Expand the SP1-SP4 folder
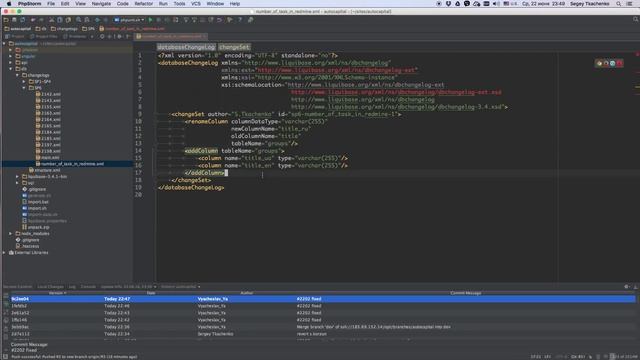 coord(24,82)
